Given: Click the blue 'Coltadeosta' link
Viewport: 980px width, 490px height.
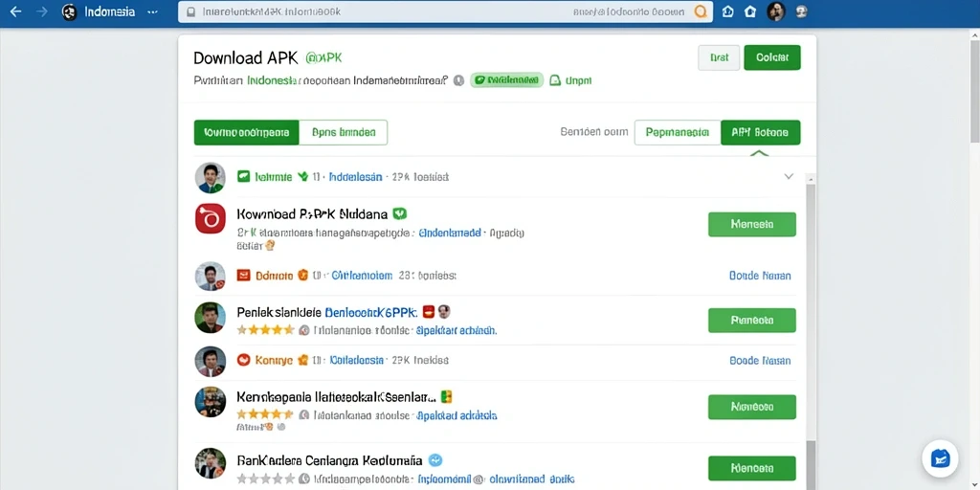Looking at the screenshot, I should [356, 360].
